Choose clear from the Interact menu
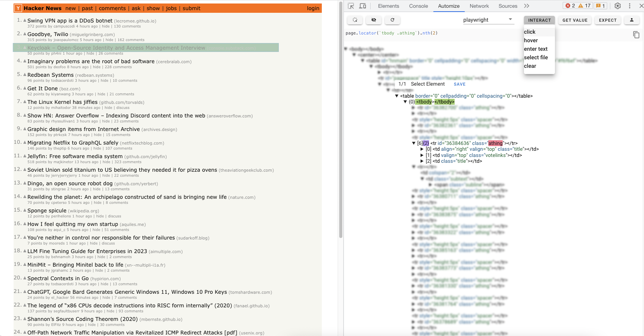 pyautogui.click(x=539, y=66)
